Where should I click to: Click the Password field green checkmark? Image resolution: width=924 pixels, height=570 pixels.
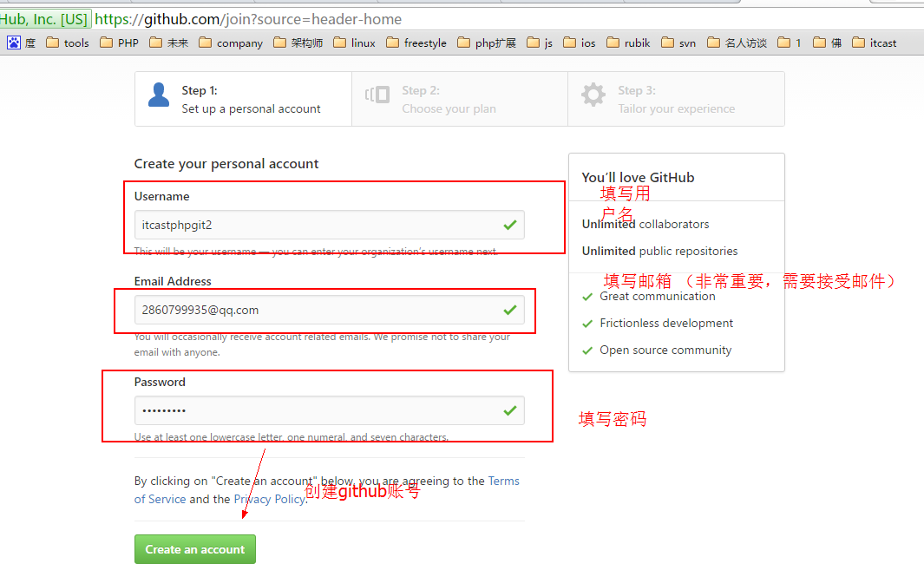coord(510,410)
